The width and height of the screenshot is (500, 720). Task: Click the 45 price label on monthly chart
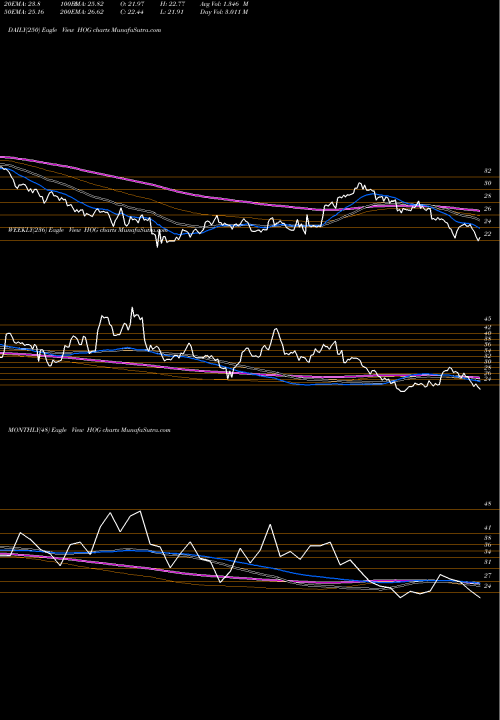pyautogui.click(x=487, y=504)
